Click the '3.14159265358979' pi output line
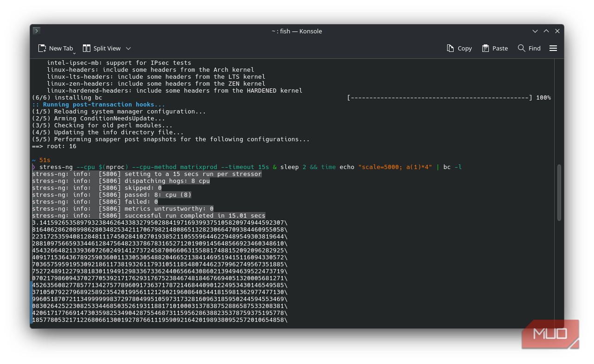 point(160,222)
